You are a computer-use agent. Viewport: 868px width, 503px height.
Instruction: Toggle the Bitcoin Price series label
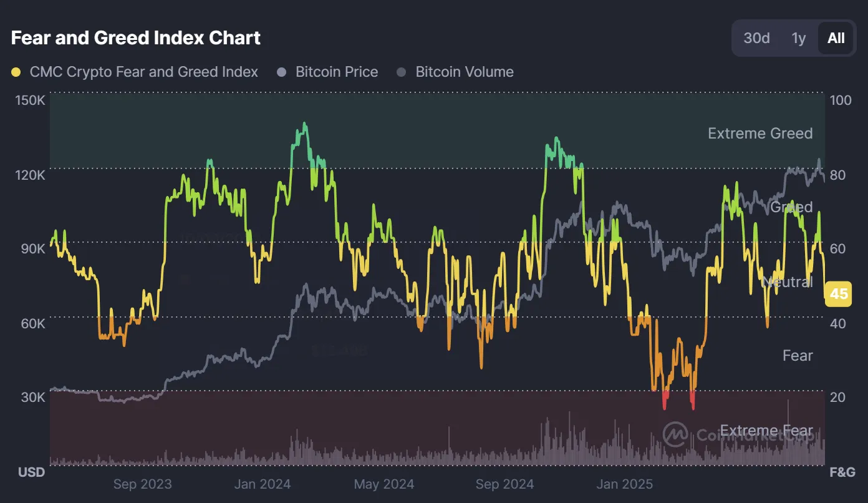coord(337,72)
